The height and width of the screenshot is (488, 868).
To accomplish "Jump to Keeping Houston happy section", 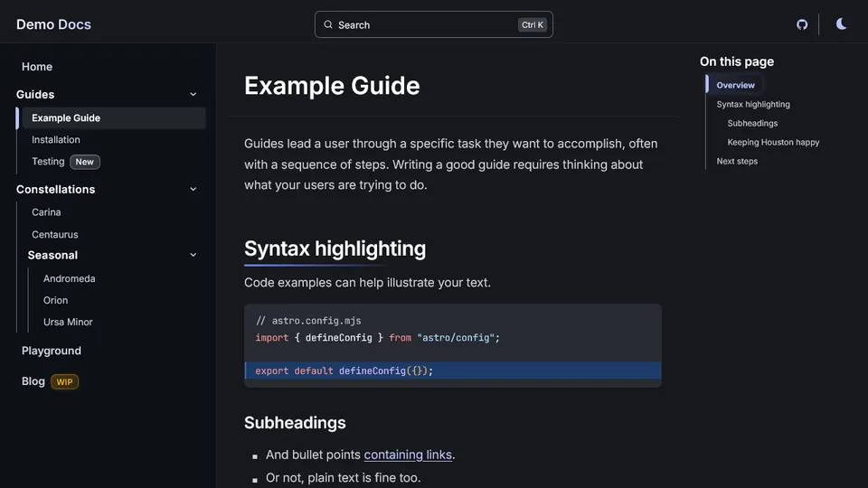I will click(x=773, y=143).
